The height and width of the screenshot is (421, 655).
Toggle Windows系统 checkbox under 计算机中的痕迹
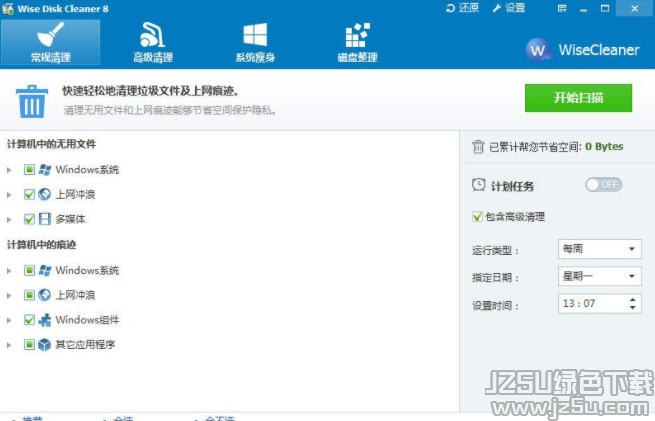coord(29,270)
